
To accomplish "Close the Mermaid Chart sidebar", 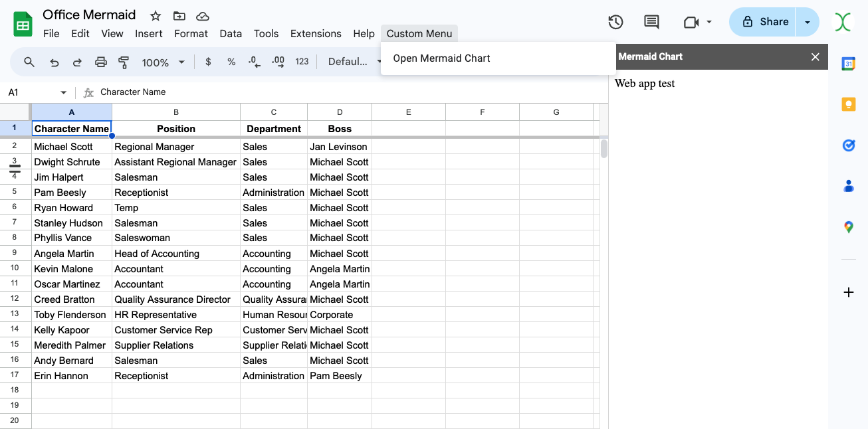I will pyautogui.click(x=815, y=56).
